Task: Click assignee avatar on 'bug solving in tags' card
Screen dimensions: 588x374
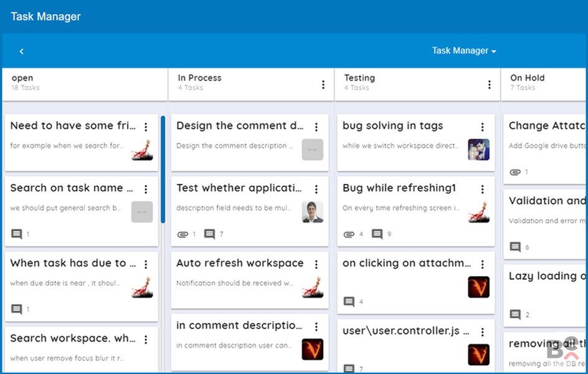Action: tap(478, 150)
